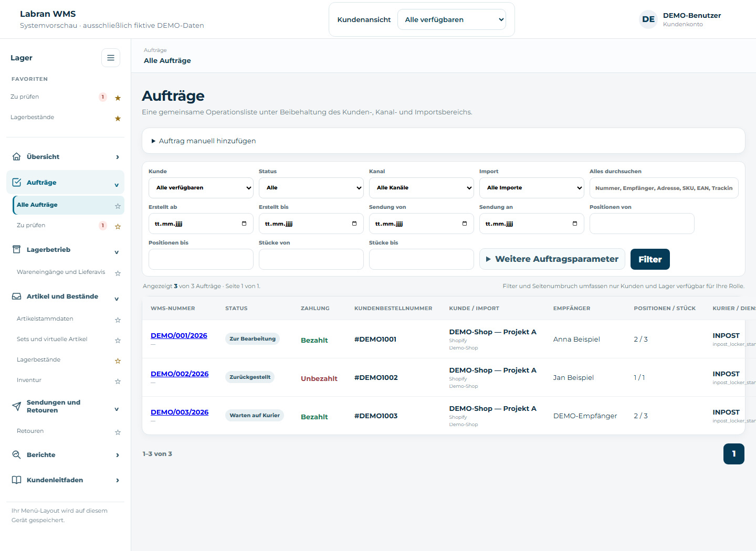Viewport: 756px width, 551px height.
Task: Add Inventur to favorites with its star
Action: pos(118,382)
